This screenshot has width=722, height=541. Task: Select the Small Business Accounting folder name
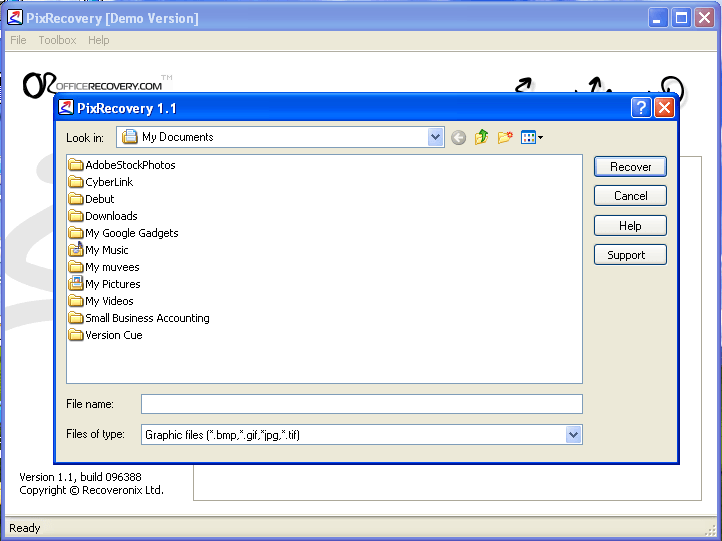point(147,318)
